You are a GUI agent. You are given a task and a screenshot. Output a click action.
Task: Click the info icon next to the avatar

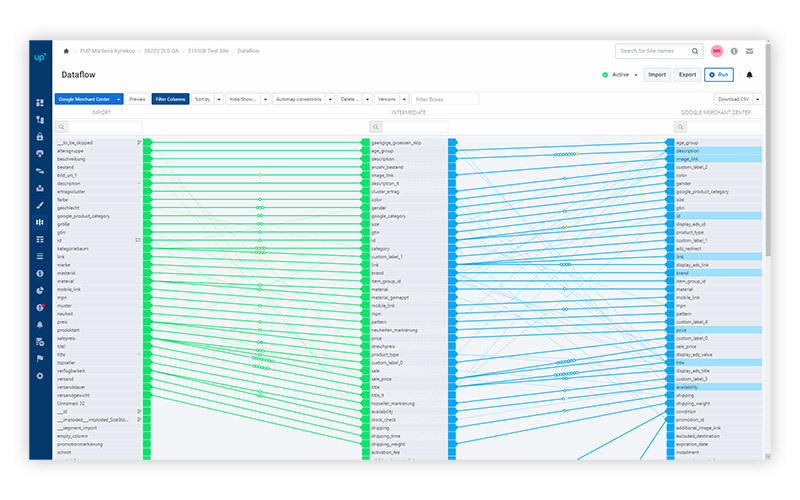click(734, 51)
